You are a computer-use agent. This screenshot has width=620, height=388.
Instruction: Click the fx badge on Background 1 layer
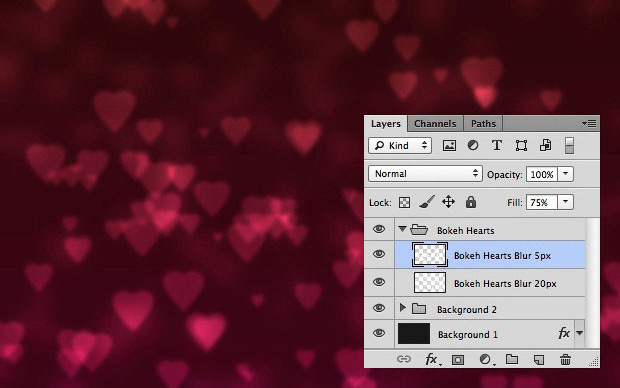coord(564,333)
